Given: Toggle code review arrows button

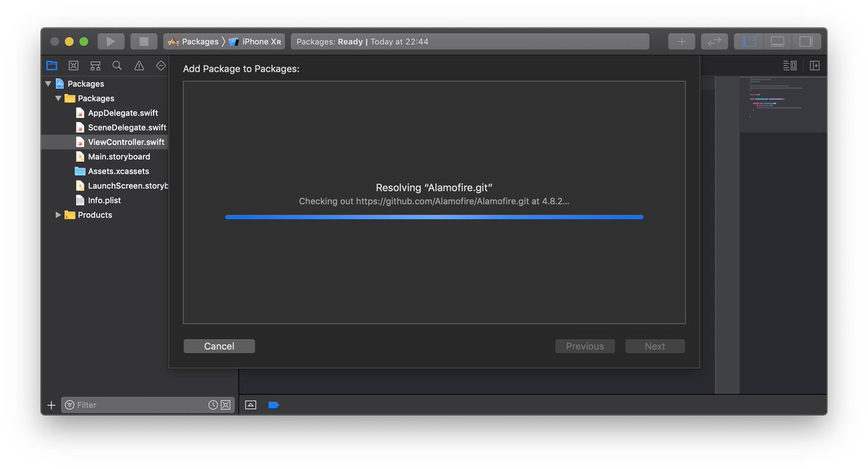Looking at the screenshot, I should pyautogui.click(x=714, y=42).
